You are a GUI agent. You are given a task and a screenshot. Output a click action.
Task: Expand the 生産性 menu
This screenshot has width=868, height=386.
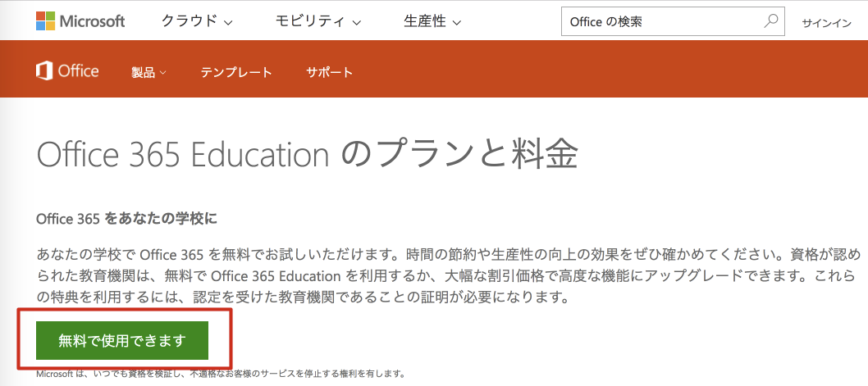coord(432,21)
